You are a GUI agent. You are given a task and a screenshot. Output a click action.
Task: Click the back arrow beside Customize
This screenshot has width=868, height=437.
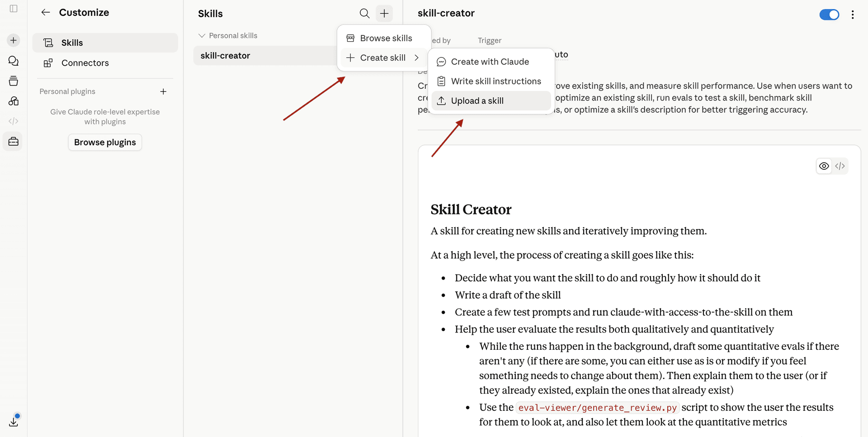tap(45, 12)
